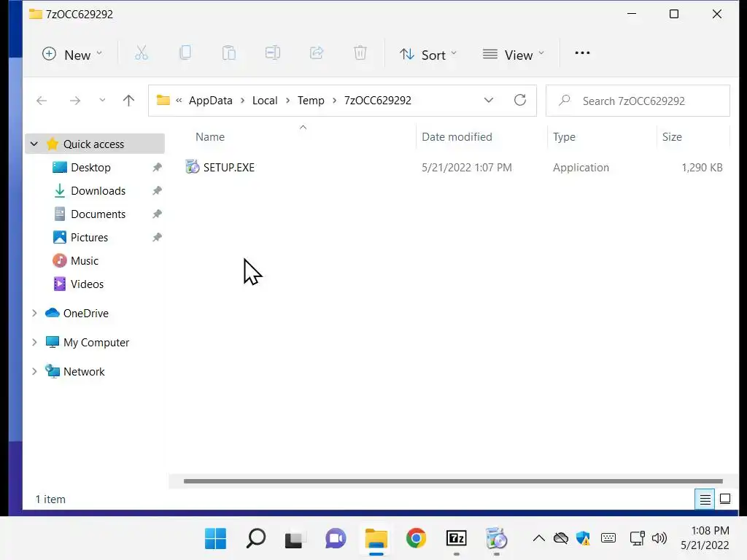
Task: Click the pin icon beside Downloads
Action: point(157,190)
